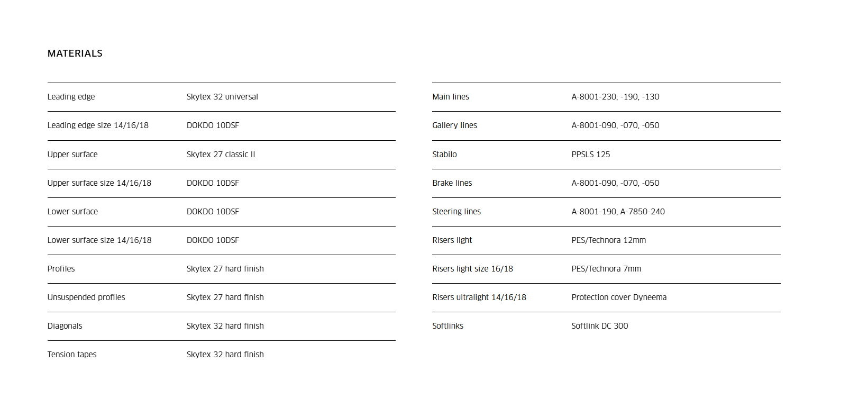Viewport: 868px width, 407px height.
Task: Click the 'Gallery lines' label
Action: (x=454, y=125)
